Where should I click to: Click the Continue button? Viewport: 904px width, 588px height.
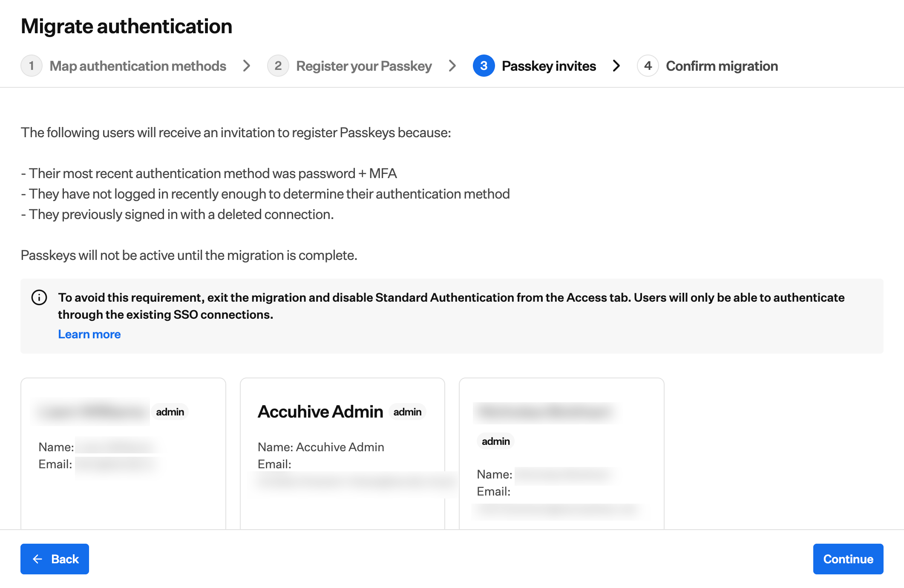click(846, 559)
